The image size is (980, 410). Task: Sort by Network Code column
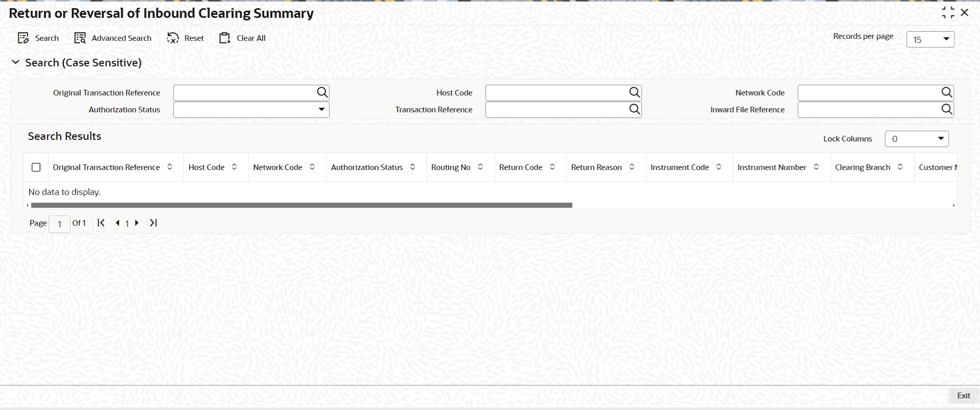point(312,167)
